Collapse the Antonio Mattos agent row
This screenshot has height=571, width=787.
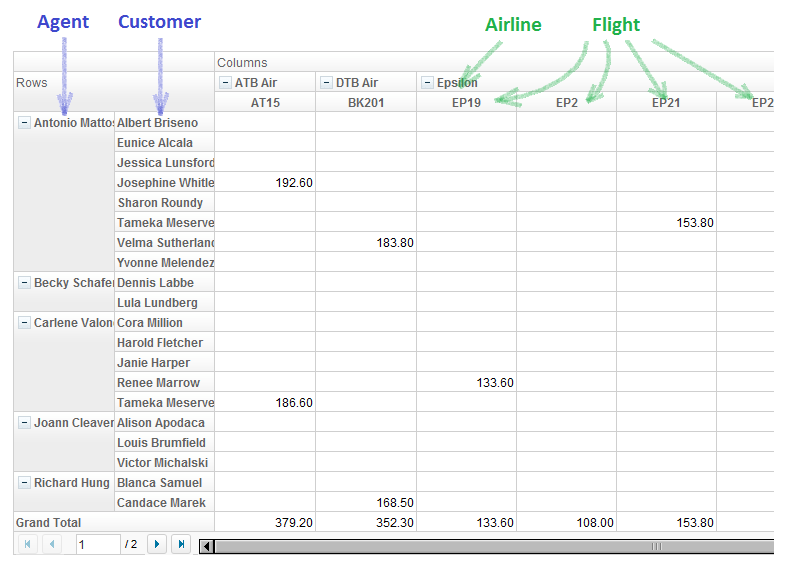tap(24, 122)
